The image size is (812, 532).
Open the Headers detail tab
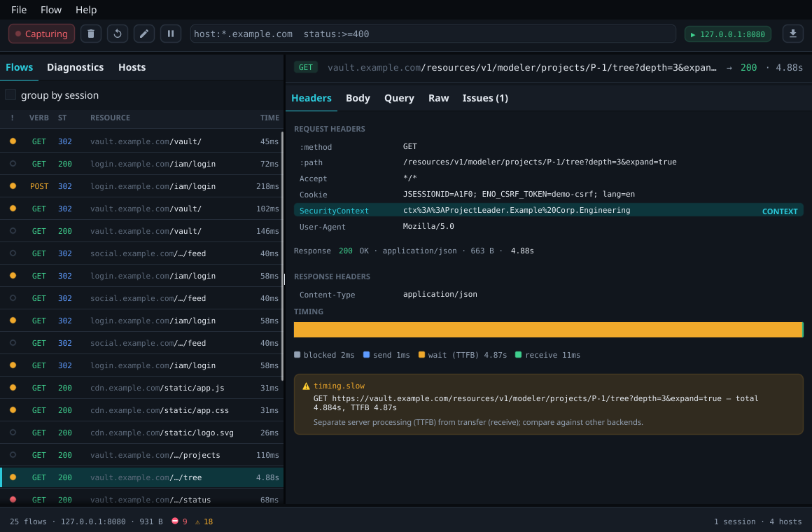(x=311, y=98)
